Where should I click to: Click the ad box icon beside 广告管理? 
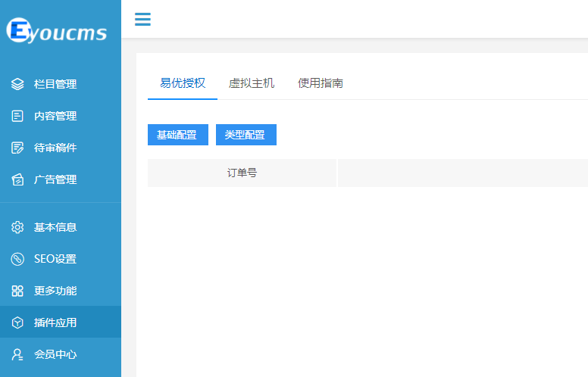pyautogui.click(x=17, y=179)
